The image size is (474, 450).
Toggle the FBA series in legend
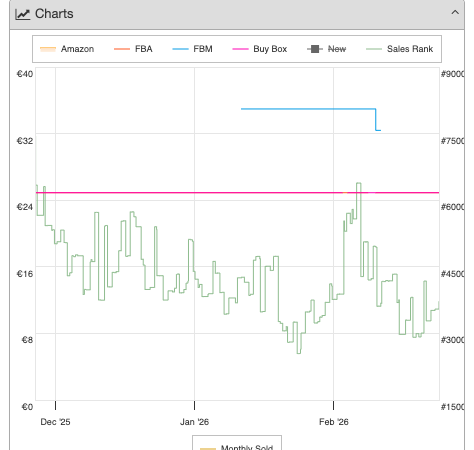coord(133,49)
